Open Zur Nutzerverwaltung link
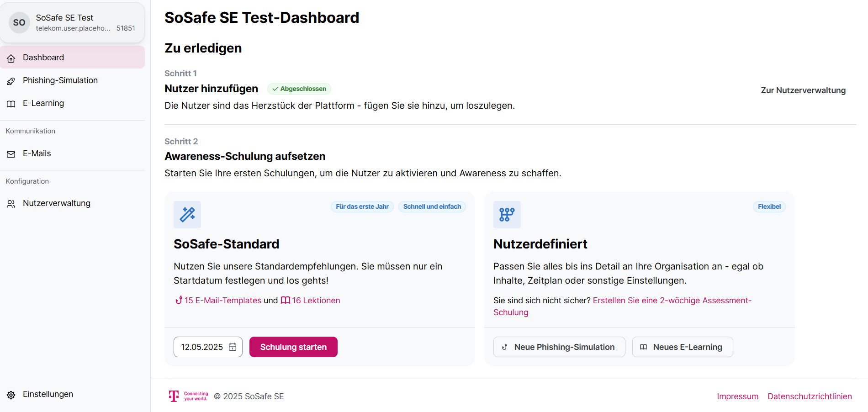 pyautogui.click(x=803, y=90)
